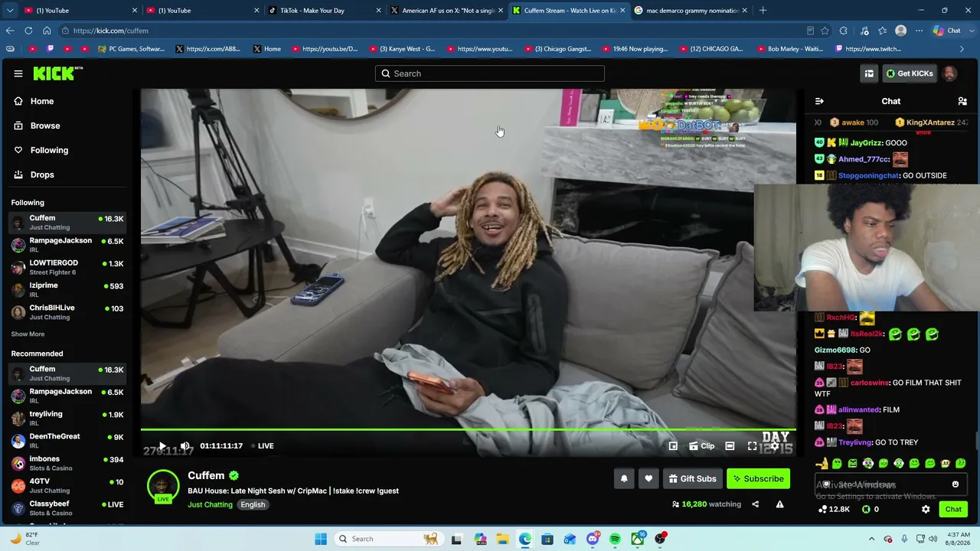
Task: Select the English language tag
Action: coord(253,505)
